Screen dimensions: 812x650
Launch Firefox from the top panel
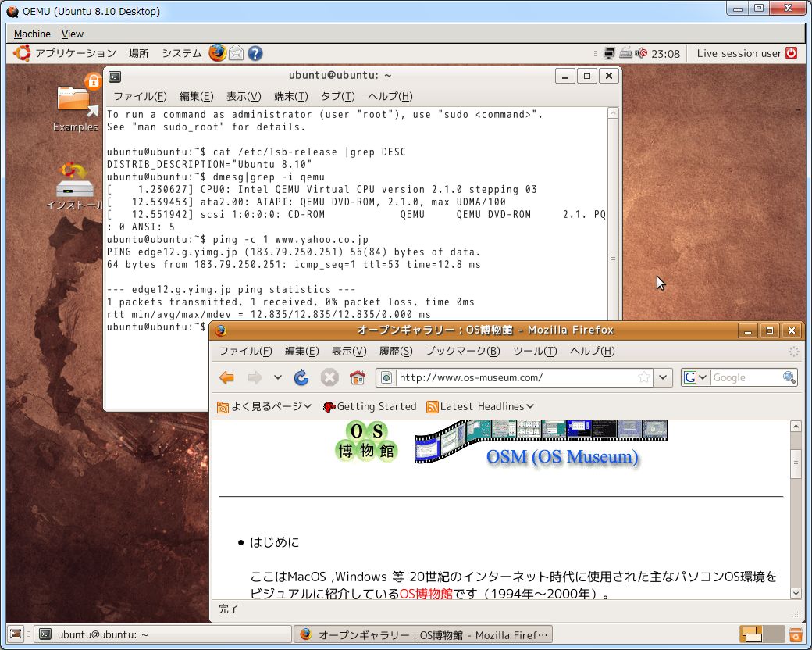click(x=218, y=53)
